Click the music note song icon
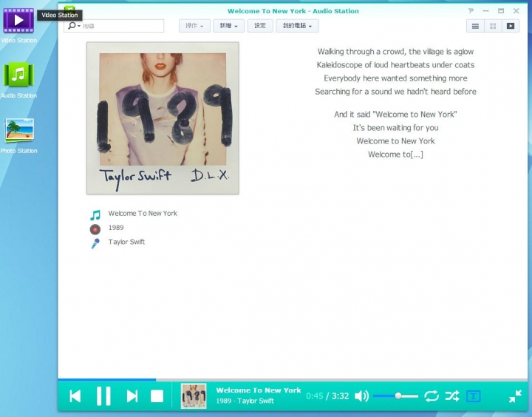This screenshot has width=532, height=417. coord(95,215)
